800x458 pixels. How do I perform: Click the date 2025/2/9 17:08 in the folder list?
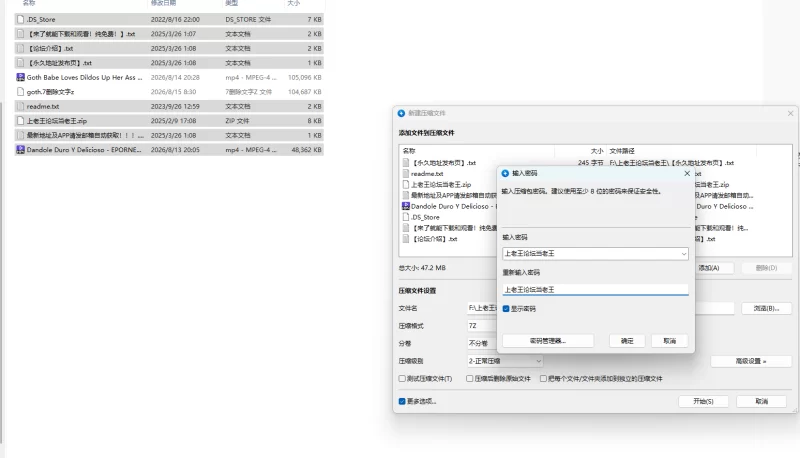tap(173, 121)
